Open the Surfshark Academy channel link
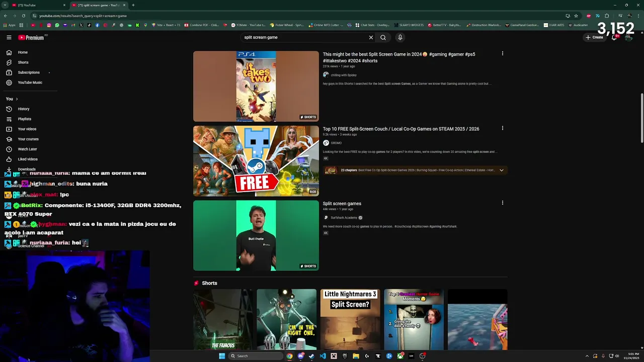The image size is (644, 362). (344, 218)
